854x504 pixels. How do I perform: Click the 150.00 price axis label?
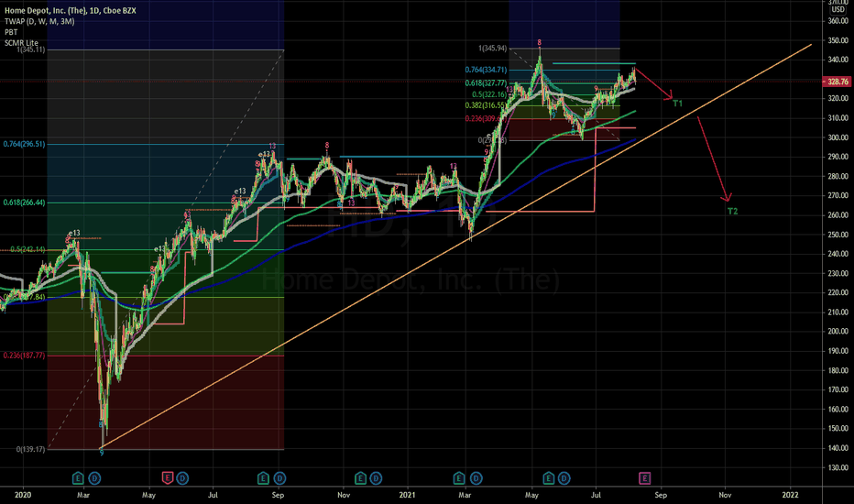point(838,428)
